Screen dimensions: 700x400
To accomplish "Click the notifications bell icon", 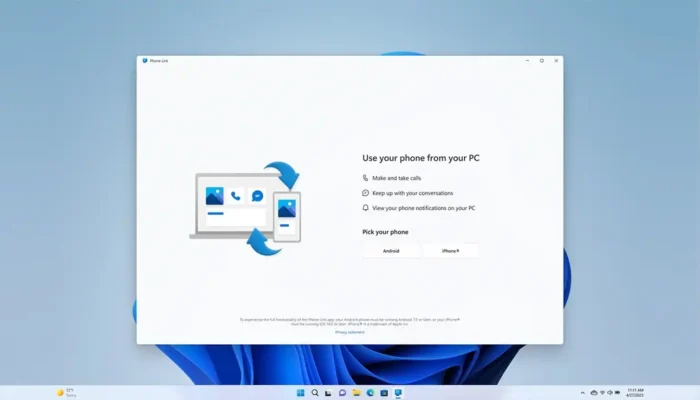I will [365, 208].
